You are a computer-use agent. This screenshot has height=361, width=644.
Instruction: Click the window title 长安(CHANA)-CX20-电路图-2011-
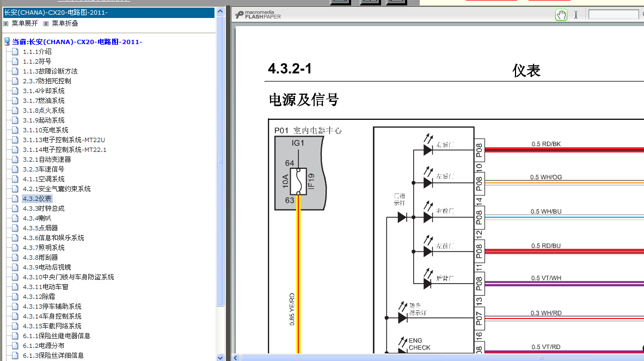click(x=56, y=13)
